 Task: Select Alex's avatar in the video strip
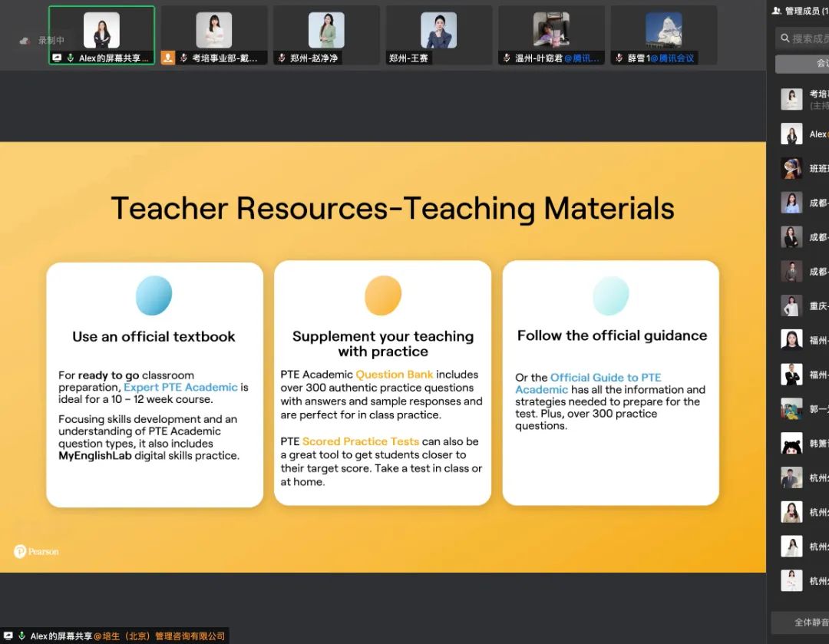point(101,30)
